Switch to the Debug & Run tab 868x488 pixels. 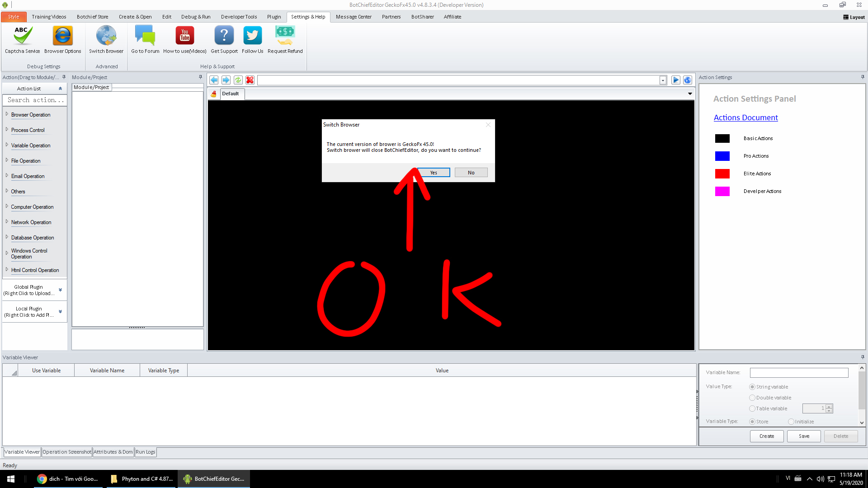pyautogui.click(x=196, y=17)
